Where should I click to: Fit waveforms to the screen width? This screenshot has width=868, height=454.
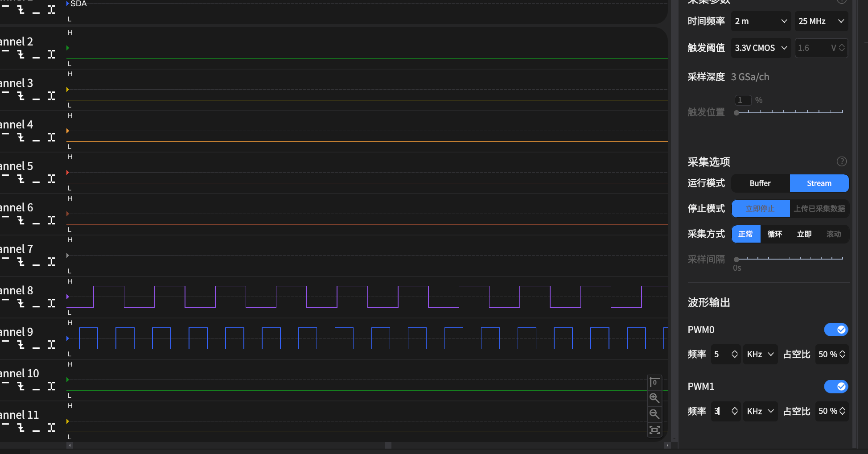pyautogui.click(x=654, y=430)
